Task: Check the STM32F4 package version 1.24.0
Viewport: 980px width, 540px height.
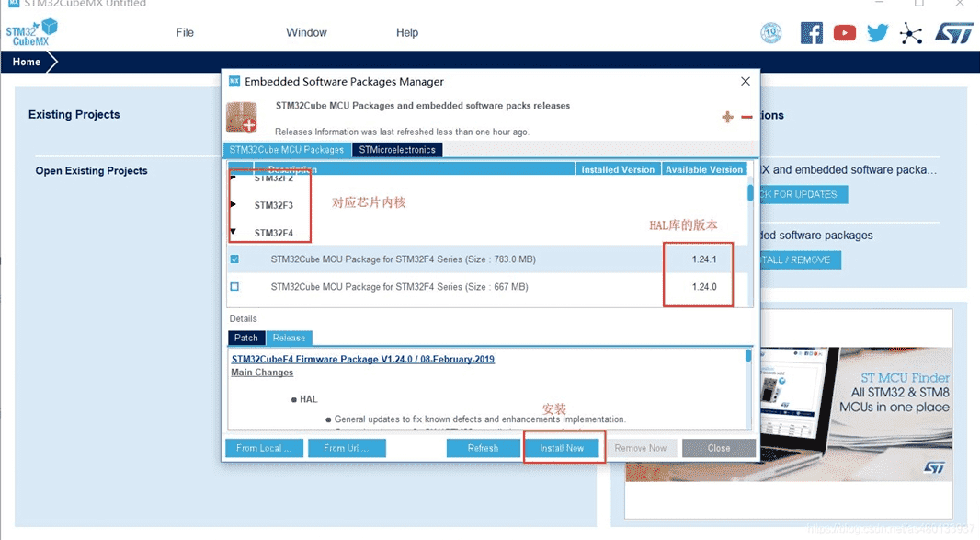Action: 234,287
